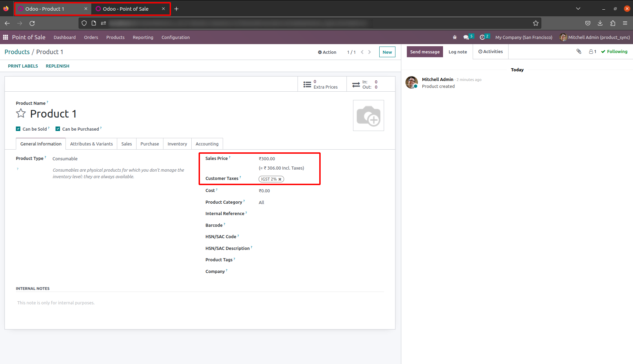Toggle Can be Sold checkbox
633x364 pixels.
coord(18,129)
